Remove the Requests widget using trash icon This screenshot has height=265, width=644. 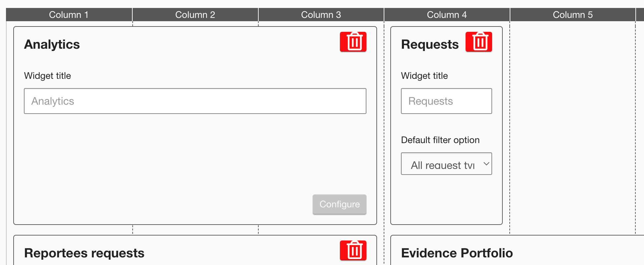[479, 42]
